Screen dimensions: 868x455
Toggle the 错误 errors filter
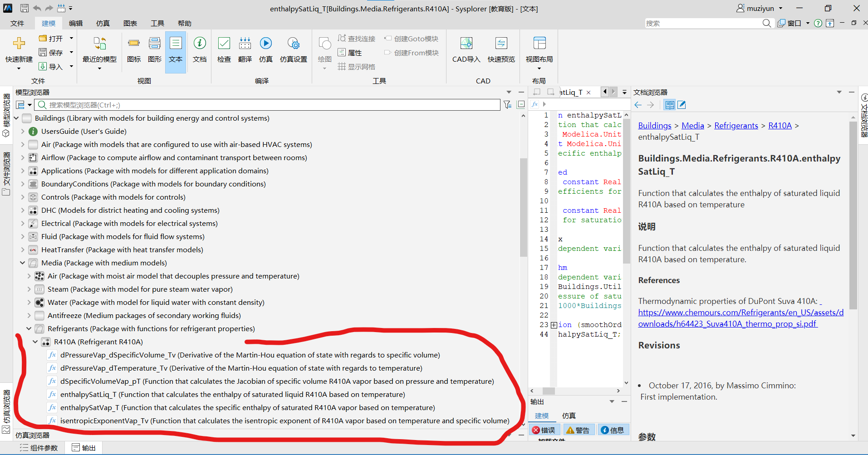tap(544, 430)
